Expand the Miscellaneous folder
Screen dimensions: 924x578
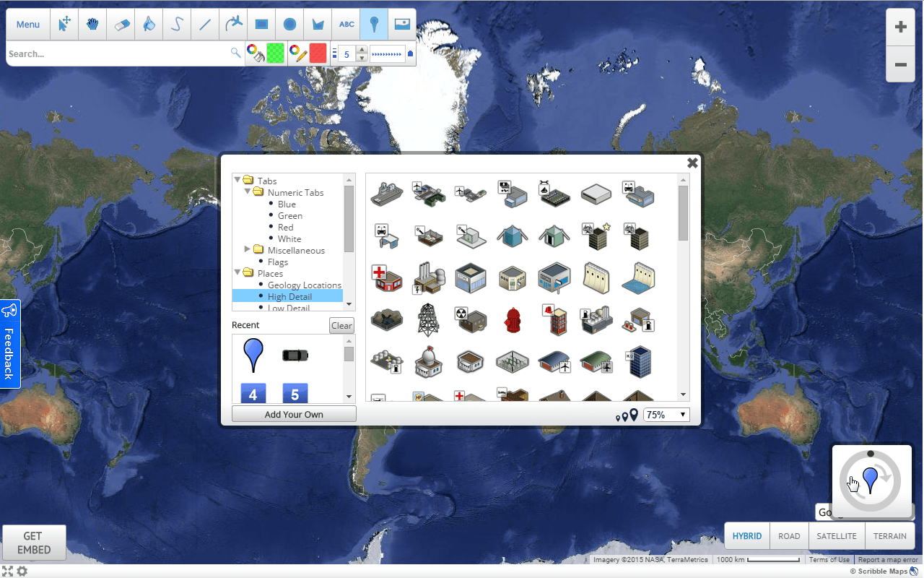coord(248,250)
